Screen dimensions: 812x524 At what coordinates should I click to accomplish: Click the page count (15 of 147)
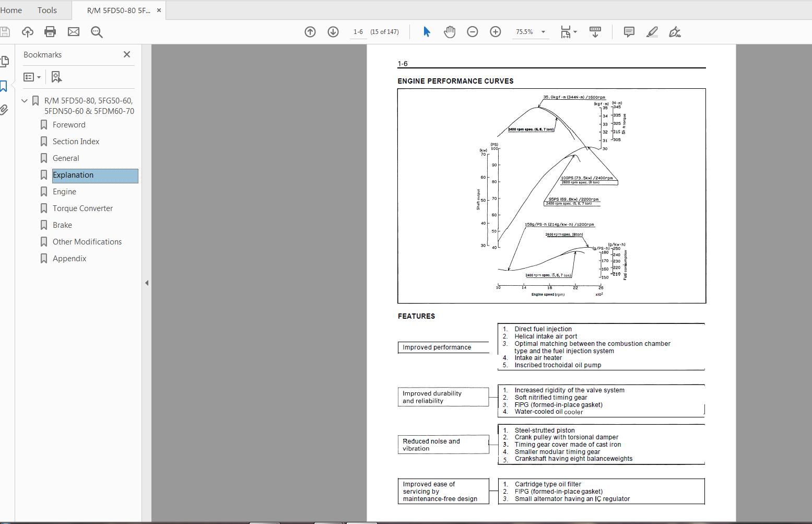point(384,32)
